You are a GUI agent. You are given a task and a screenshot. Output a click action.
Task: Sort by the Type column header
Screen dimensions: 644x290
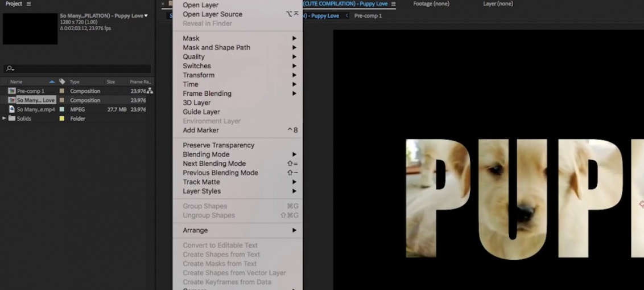pos(75,81)
